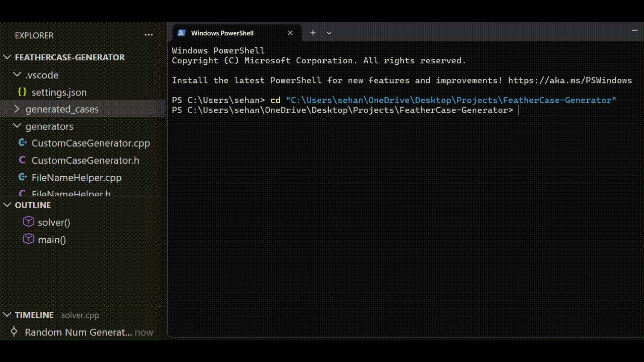Viewport: 644px width, 362px height.
Task: Select the Random Num Generat... timeline entry
Action: coord(78,332)
